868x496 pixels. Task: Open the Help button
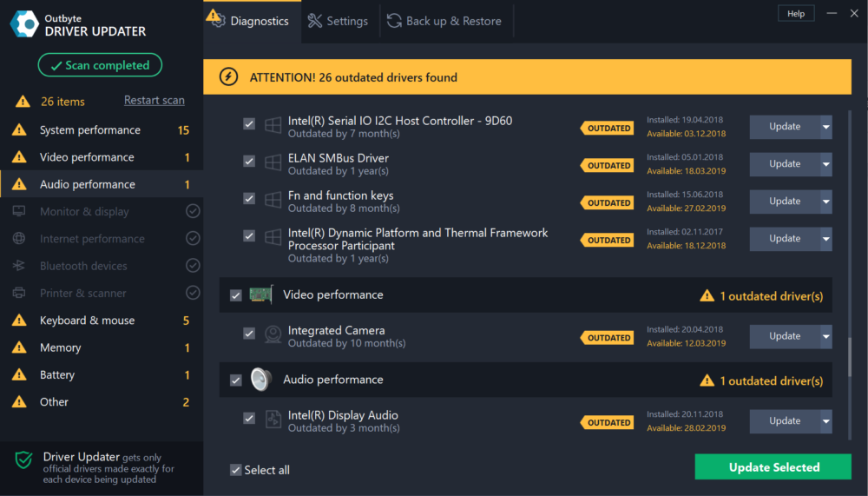796,13
